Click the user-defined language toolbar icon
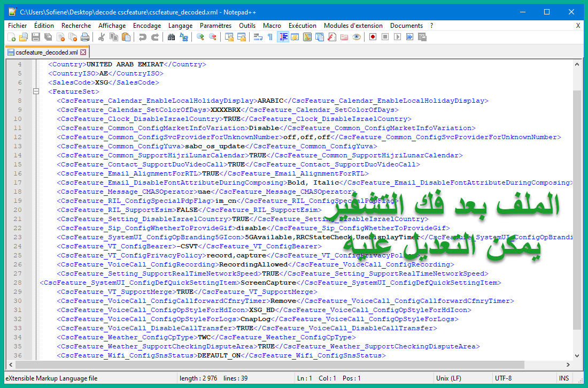The width and height of the screenshot is (588, 388). (295, 37)
